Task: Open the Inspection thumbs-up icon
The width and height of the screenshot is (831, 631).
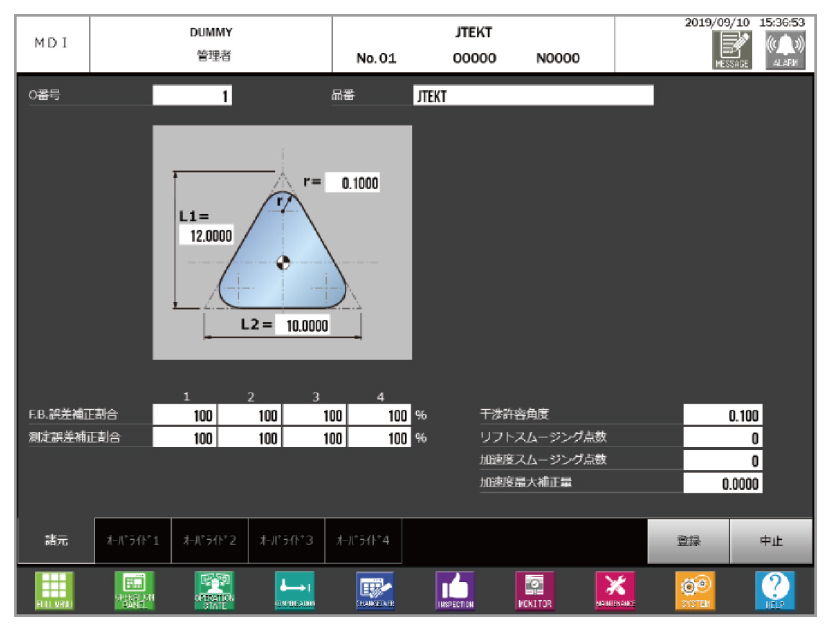Action: (x=455, y=590)
